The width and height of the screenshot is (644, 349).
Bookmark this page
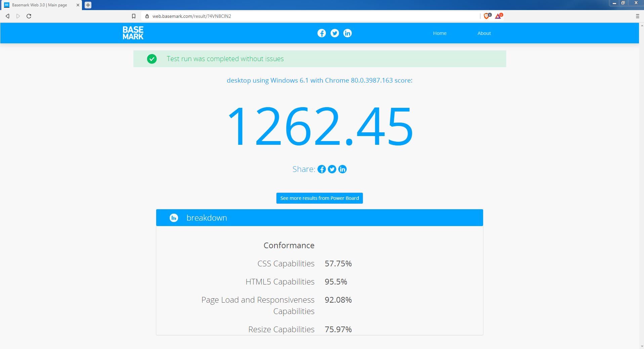(x=134, y=16)
